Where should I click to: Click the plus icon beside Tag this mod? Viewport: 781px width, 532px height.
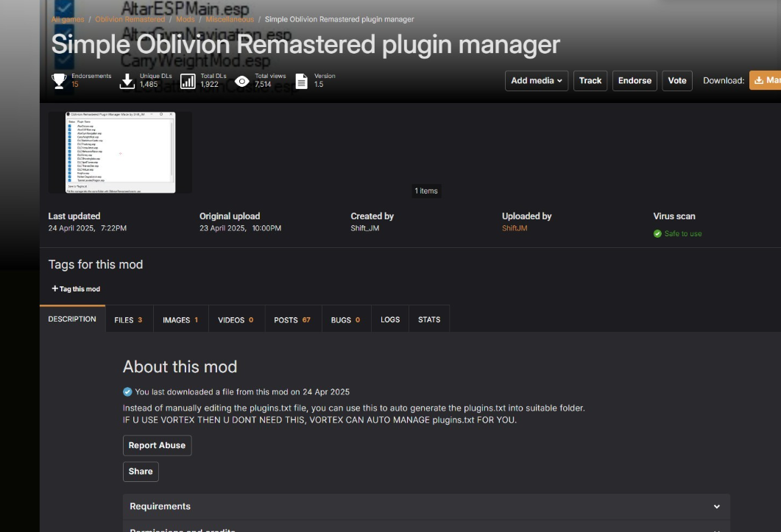(x=54, y=288)
